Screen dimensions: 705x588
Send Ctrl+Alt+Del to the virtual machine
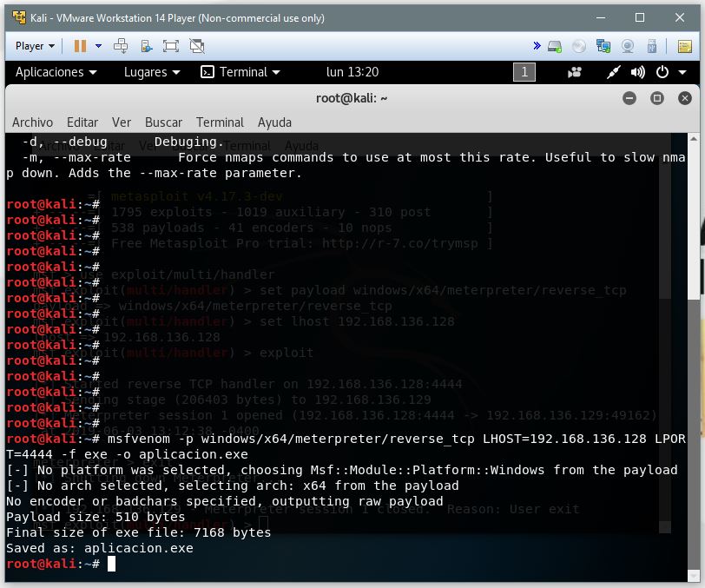[121, 46]
